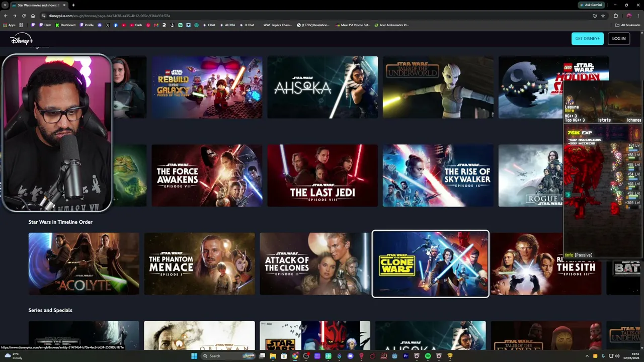
Task: Open Tales of the Underworld tile
Action: 438,87
